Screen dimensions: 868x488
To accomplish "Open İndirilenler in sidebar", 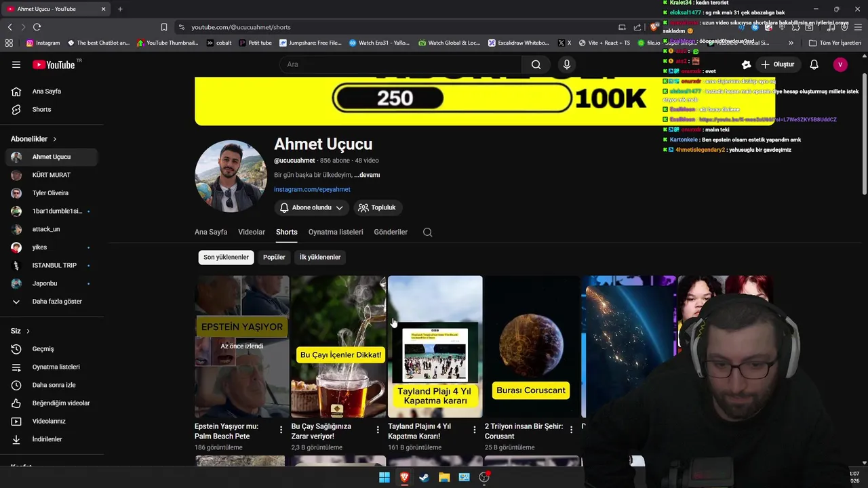I will [x=47, y=439].
